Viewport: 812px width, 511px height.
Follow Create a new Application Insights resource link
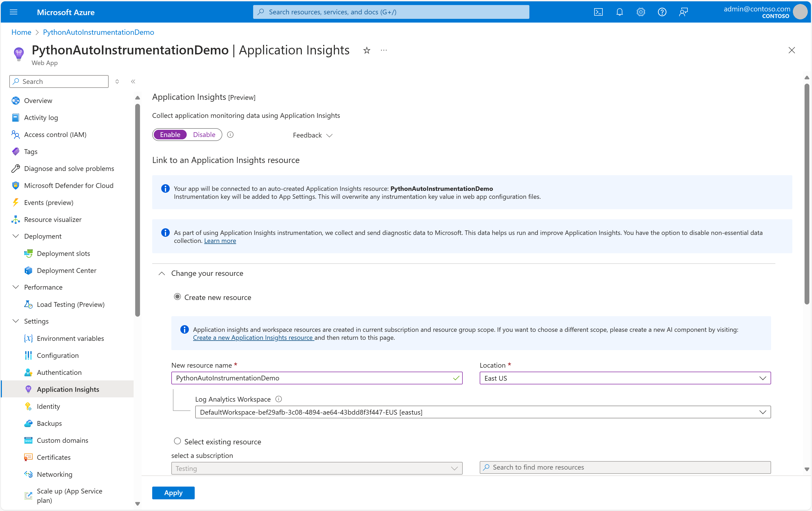click(x=253, y=338)
